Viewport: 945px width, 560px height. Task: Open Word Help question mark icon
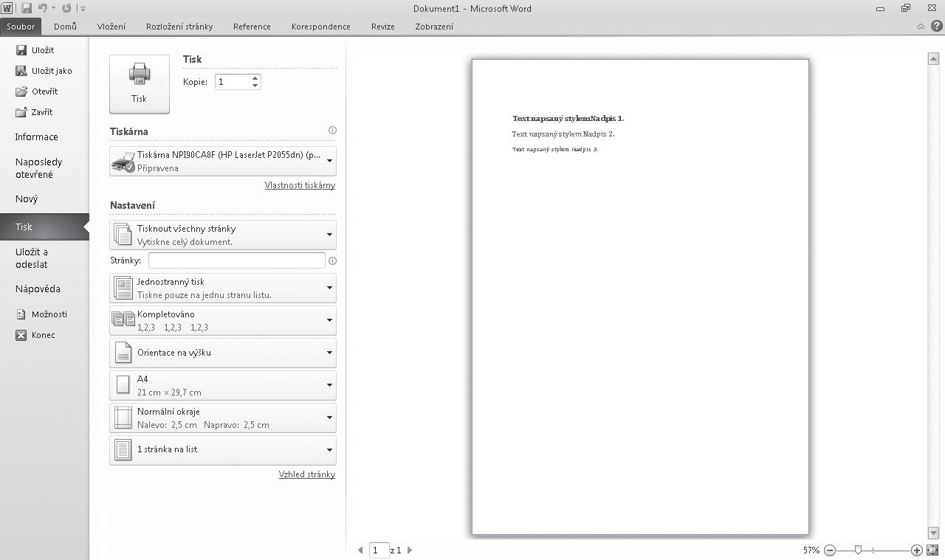(936, 27)
